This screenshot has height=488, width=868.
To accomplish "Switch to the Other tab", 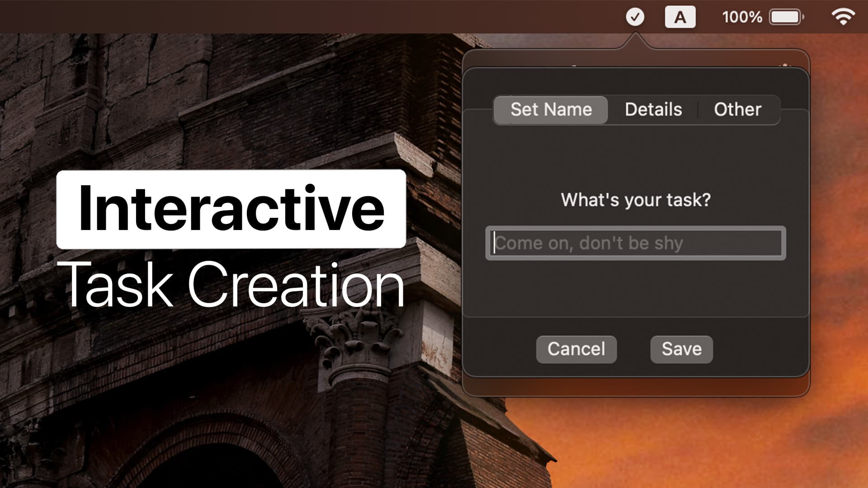I will pyautogui.click(x=738, y=110).
